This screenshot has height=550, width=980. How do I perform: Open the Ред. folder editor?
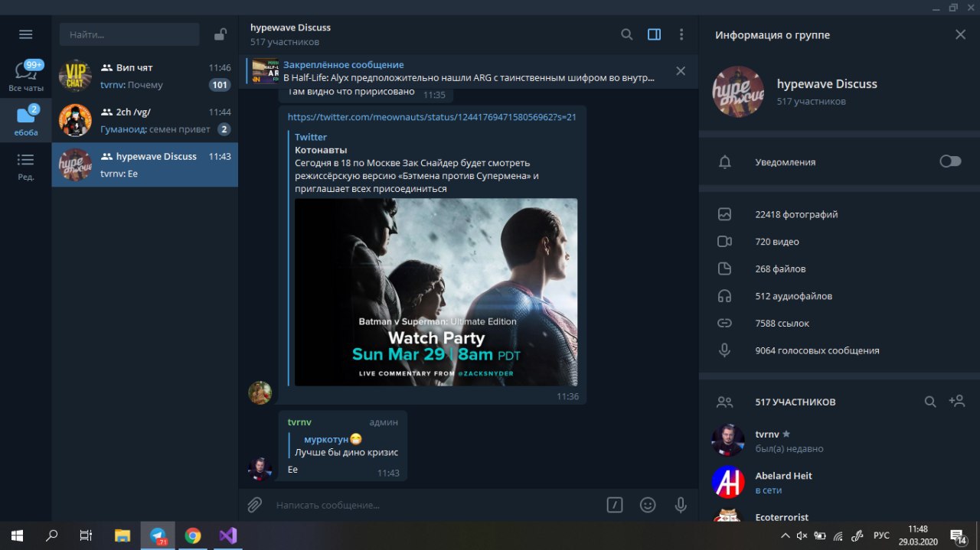point(26,165)
